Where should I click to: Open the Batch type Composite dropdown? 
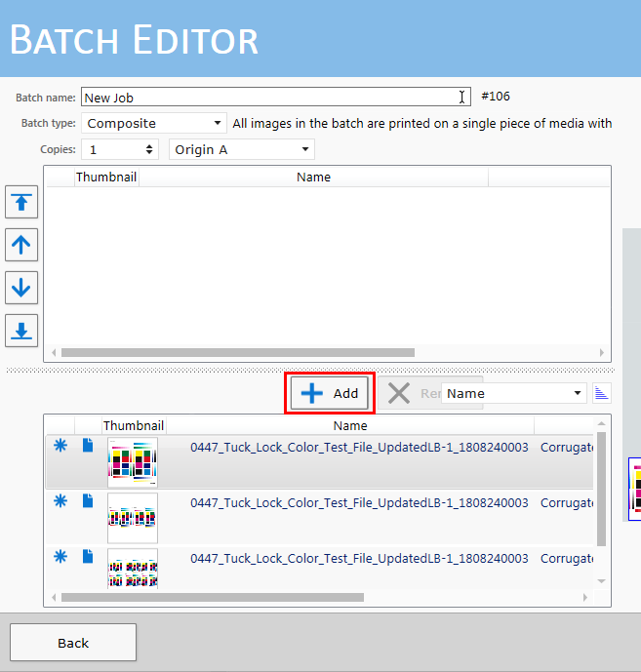154,124
